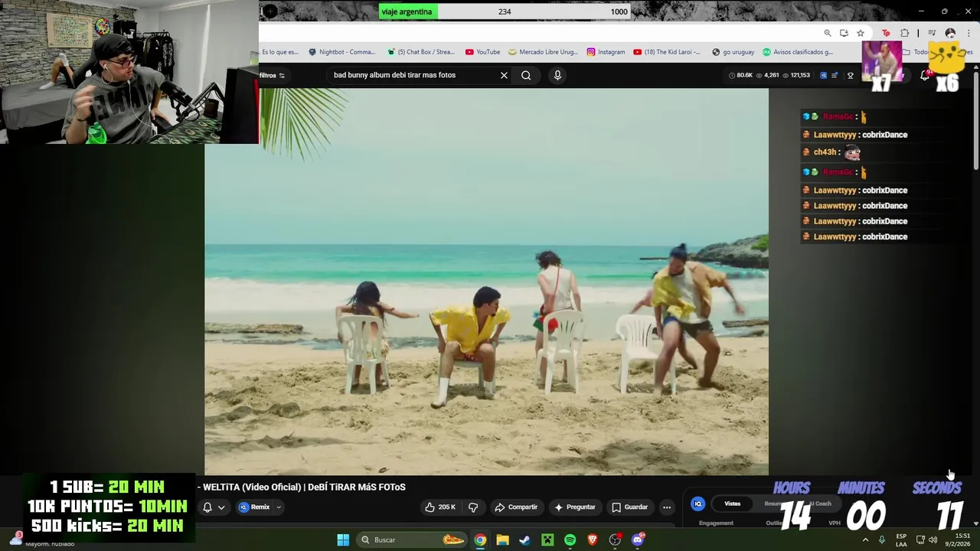Screen dimensions: 980x551
Task: Click the 80.6K stat in the toolbar
Action: [x=740, y=75]
